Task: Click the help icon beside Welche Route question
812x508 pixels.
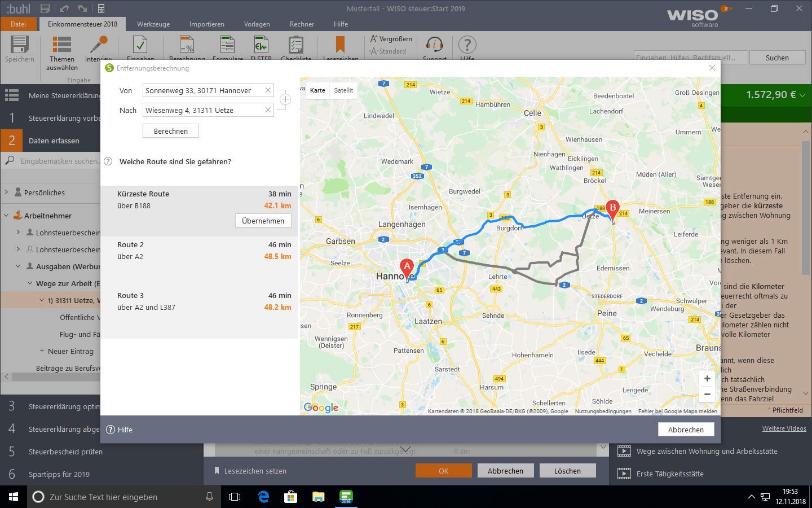Action: 108,161
